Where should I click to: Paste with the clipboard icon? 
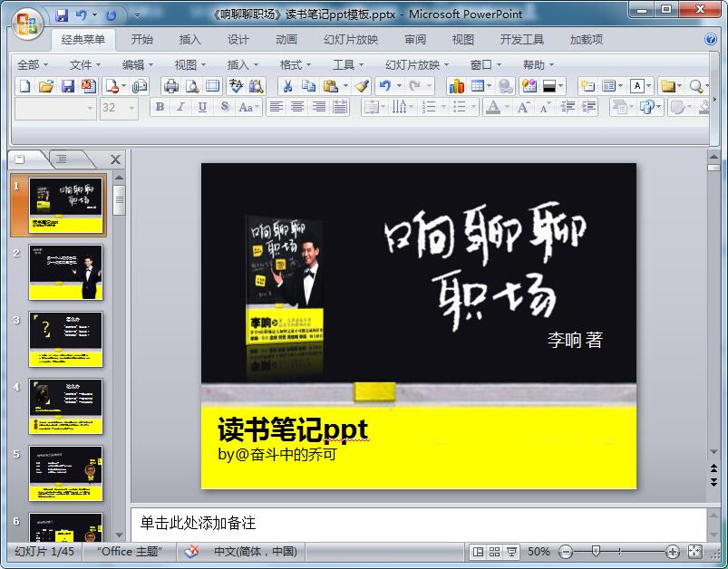pyautogui.click(x=330, y=86)
